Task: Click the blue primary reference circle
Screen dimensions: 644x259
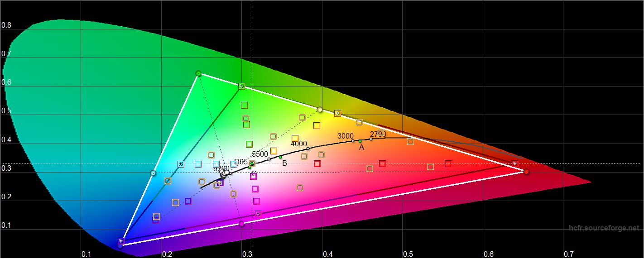Action: pos(120,246)
